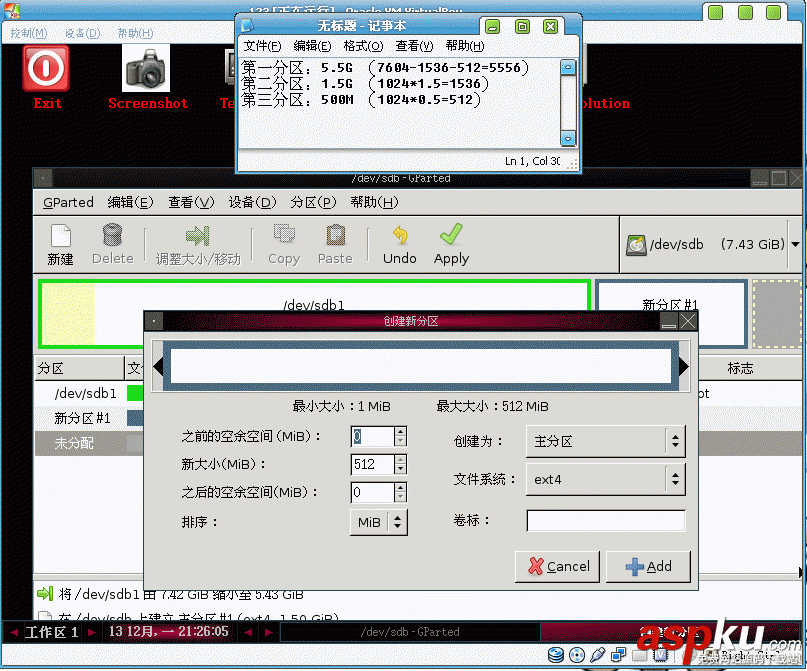This screenshot has height=671, width=807.
Task: Click the 分区 column header
Action: coord(79,368)
